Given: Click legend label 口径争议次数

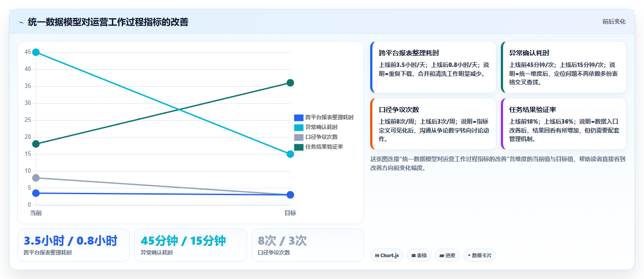Looking at the screenshot, I should (x=322, y=137).
